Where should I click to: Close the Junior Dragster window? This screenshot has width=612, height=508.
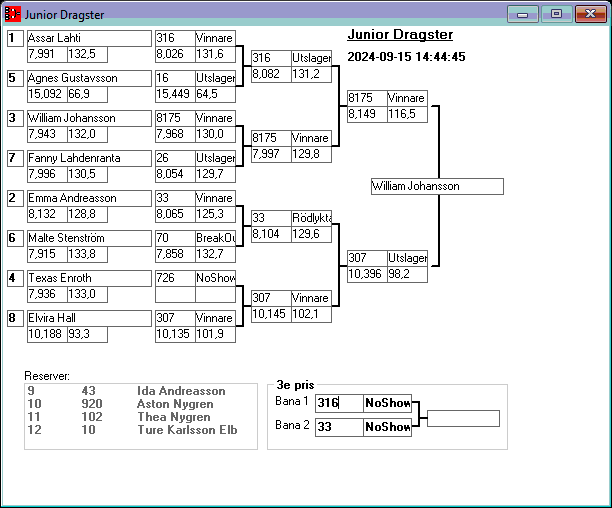(x=591, y=14)
